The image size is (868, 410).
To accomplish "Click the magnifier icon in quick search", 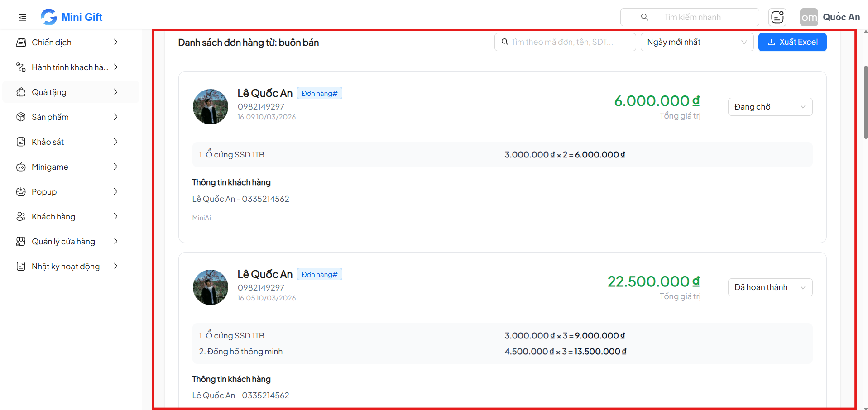I will pos(644,17).
